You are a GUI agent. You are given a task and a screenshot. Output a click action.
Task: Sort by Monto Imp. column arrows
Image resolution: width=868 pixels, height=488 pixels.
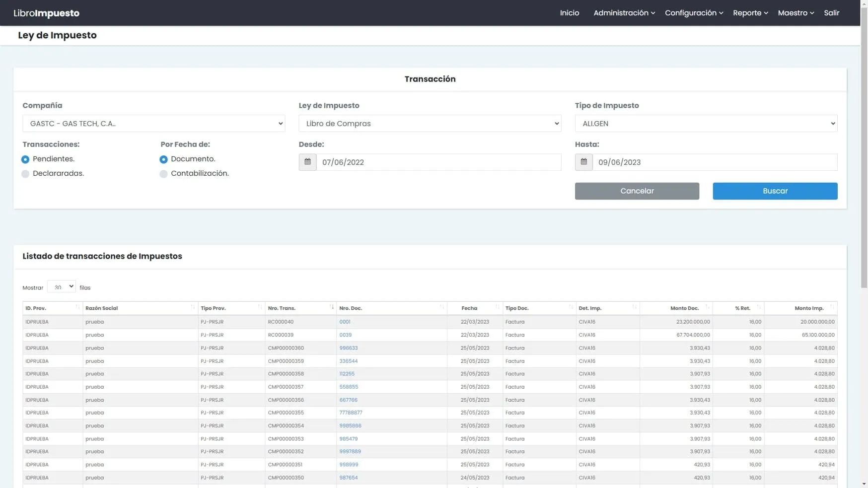[832, 307]
